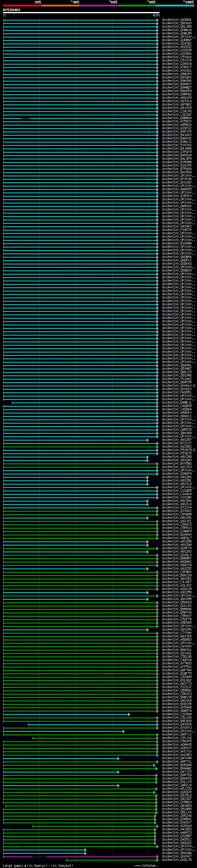
Task: Open hit UniRef100_Q2RBN7
Action: tap(176, 40)
